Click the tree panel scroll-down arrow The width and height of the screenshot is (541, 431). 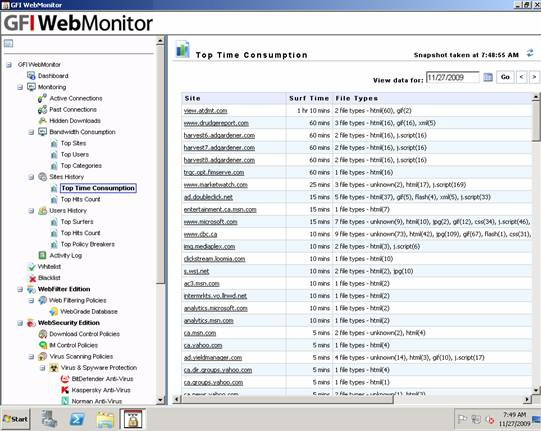(160, 400)
